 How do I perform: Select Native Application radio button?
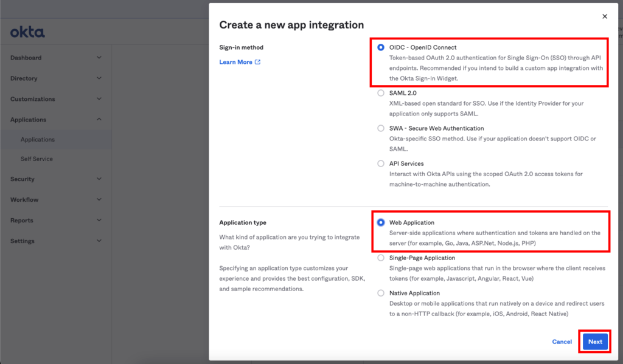point(381,293)
